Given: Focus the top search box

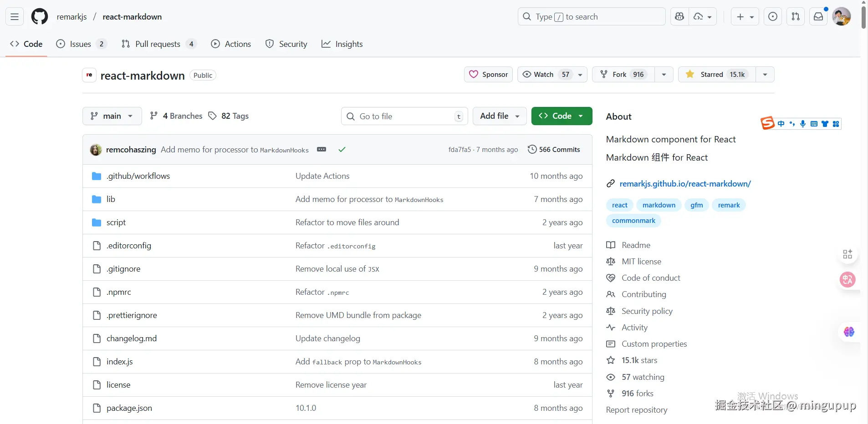Looking at the screenshot, I should pos(592,17).
